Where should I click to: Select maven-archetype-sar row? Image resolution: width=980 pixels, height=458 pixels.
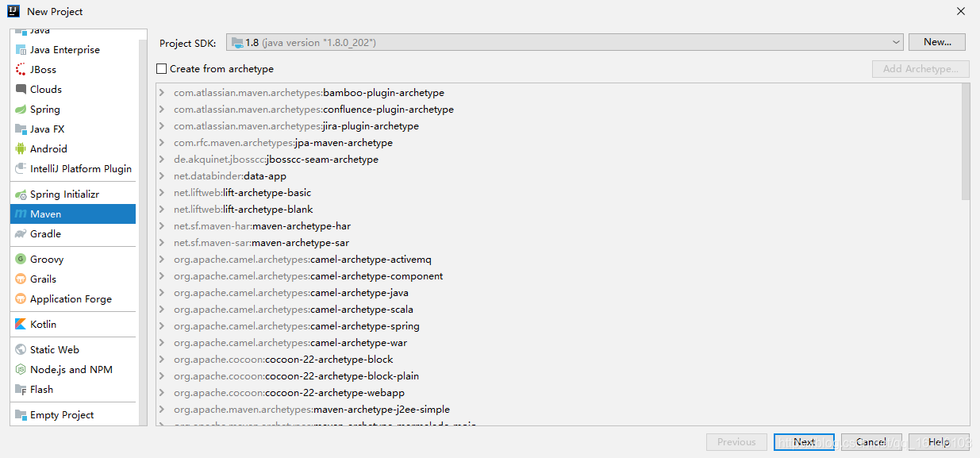[559, 243]
